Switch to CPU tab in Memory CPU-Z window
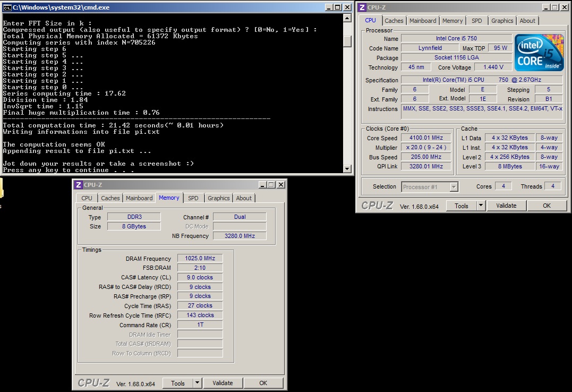 click(87, 198)
